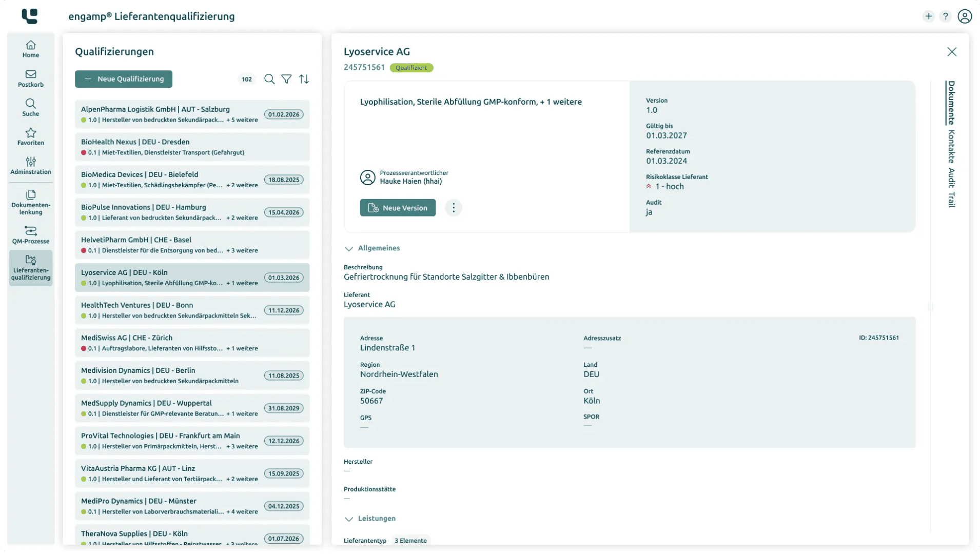Open the three-dot menu next to Neue Version

coord(454,208)
